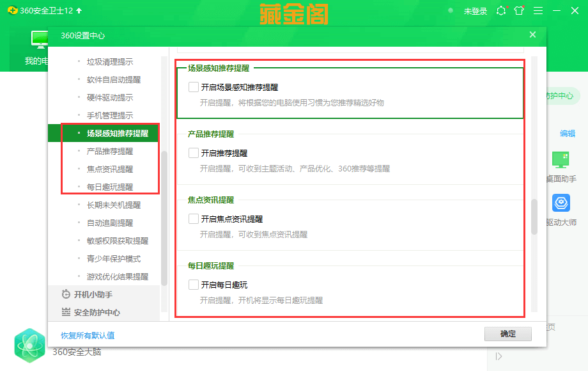
Task: Click the settings content vertical scrollbar thumb
Action: 534,217
